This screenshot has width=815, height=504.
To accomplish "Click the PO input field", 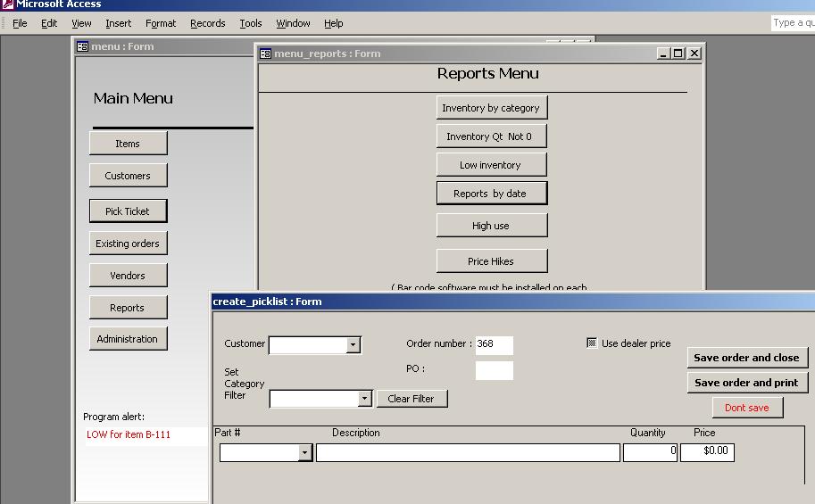I will click(x=494, y=370).
